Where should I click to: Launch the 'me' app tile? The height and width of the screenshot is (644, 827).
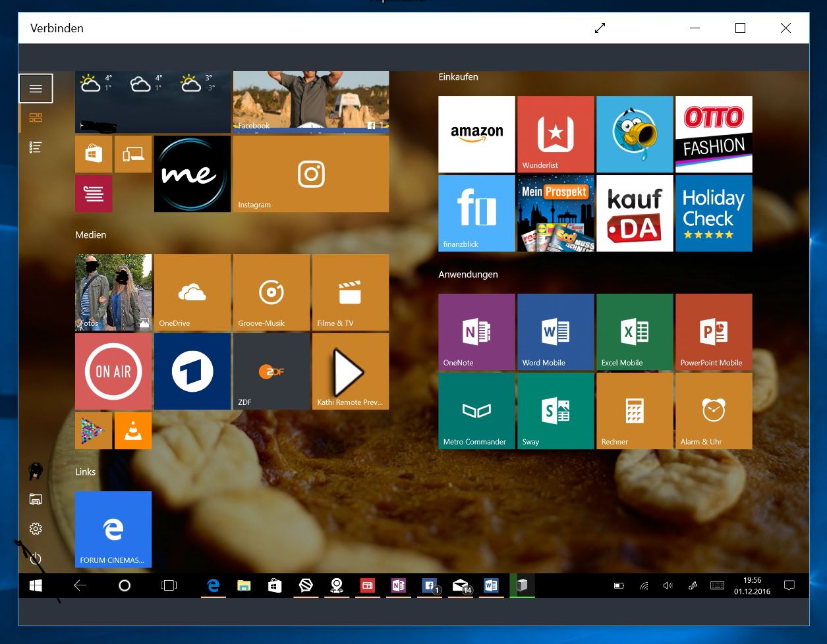pyautogui.click(x=192, y=174)
